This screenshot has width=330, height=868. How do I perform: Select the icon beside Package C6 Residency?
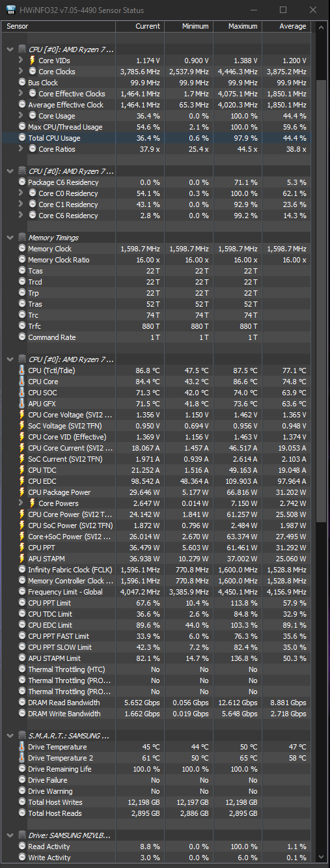(x=22, y=182)
